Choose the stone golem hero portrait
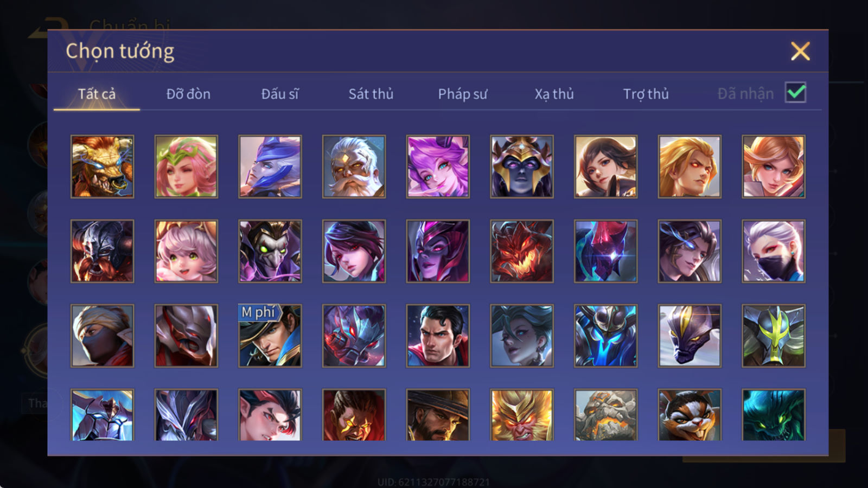 (x=606, y=414)
